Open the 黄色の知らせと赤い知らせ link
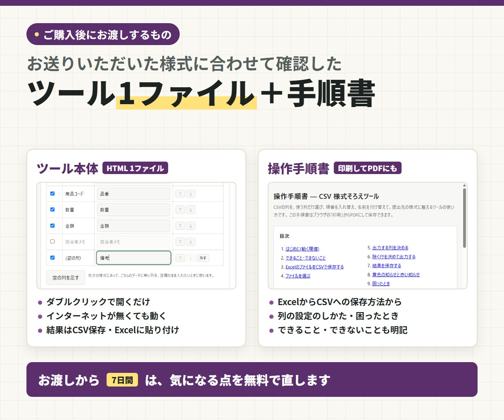Image resolution: width=504 pixels, height=420 pixels. [x=396, y=274]
